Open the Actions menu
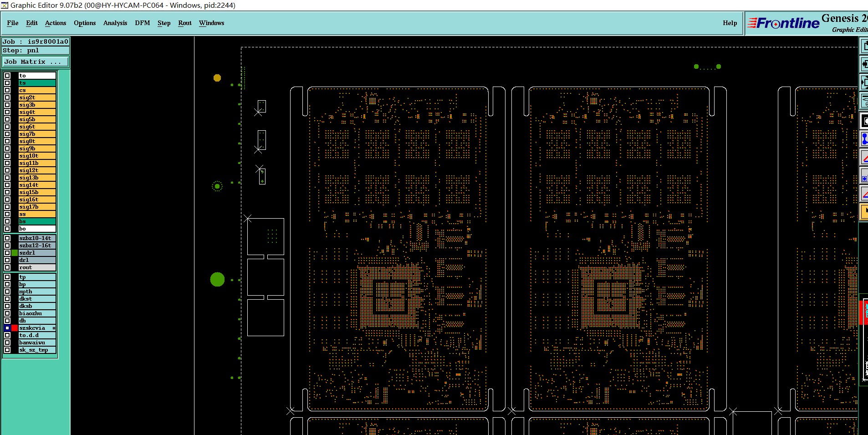868x435 pixels. [56, 23]
